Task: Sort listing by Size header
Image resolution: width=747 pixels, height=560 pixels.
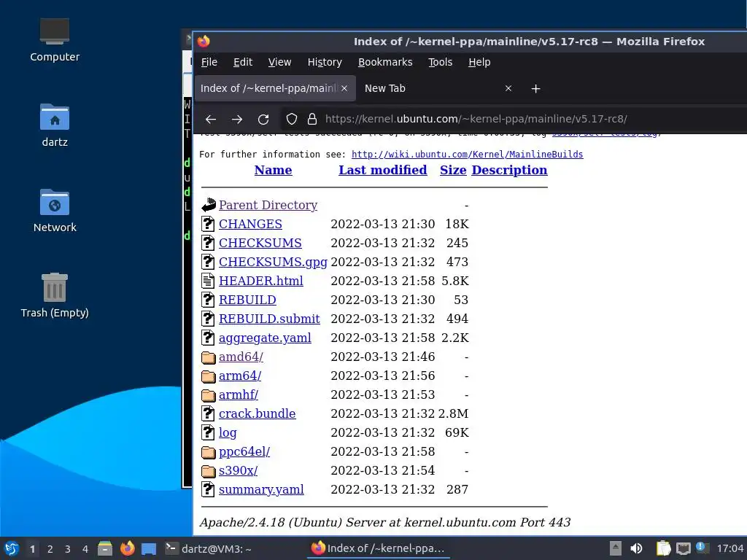Action: click(453, 170)
